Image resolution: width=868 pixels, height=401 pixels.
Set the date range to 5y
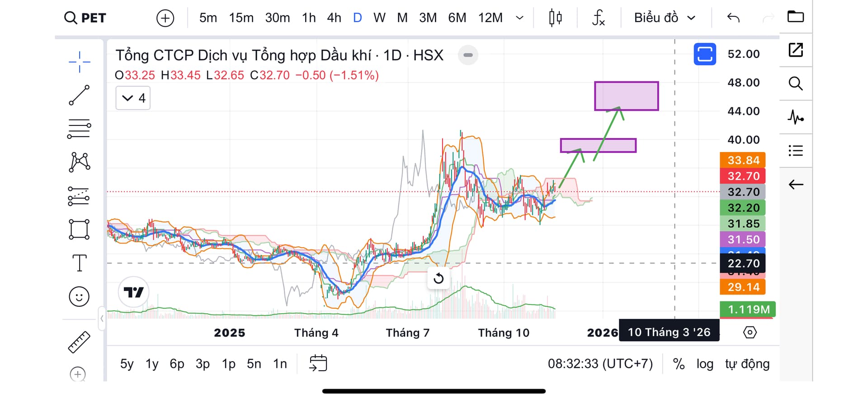coord(127,364)
